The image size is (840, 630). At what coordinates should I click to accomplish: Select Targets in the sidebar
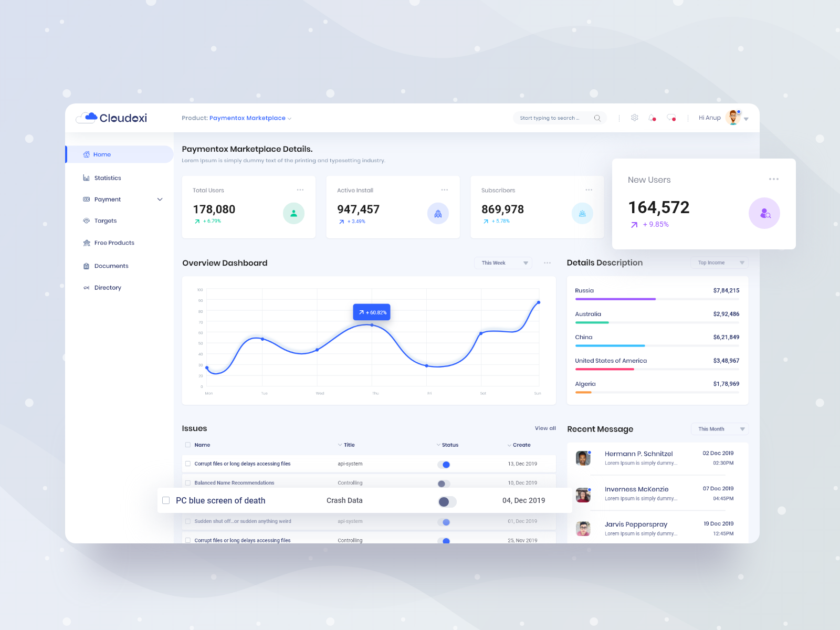pos(106,221)
